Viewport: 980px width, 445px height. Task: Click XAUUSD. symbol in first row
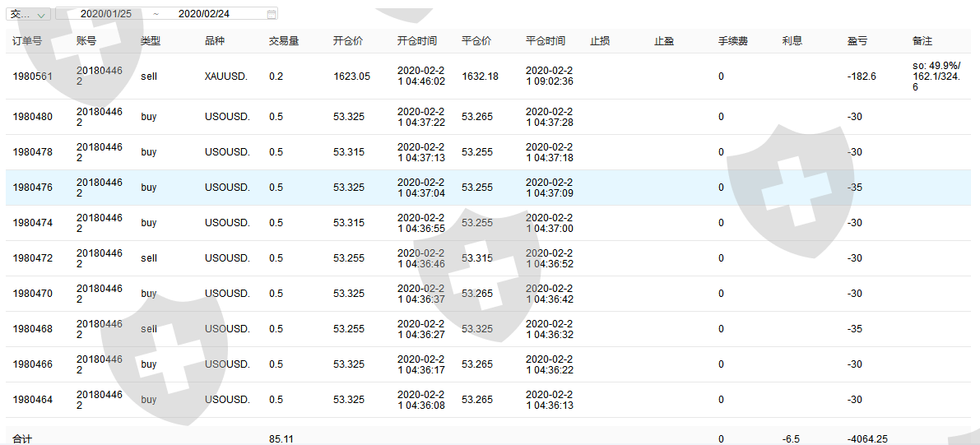coord(225,76)
